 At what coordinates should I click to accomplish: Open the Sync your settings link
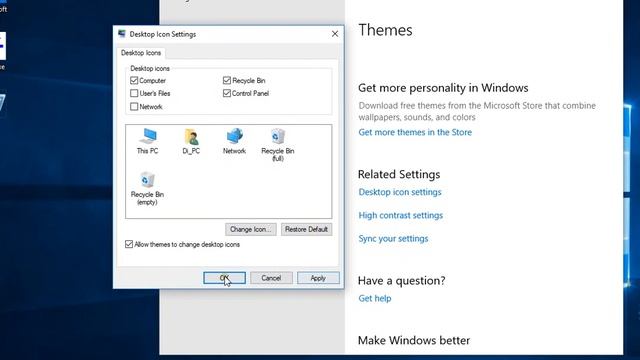(393, 238)
